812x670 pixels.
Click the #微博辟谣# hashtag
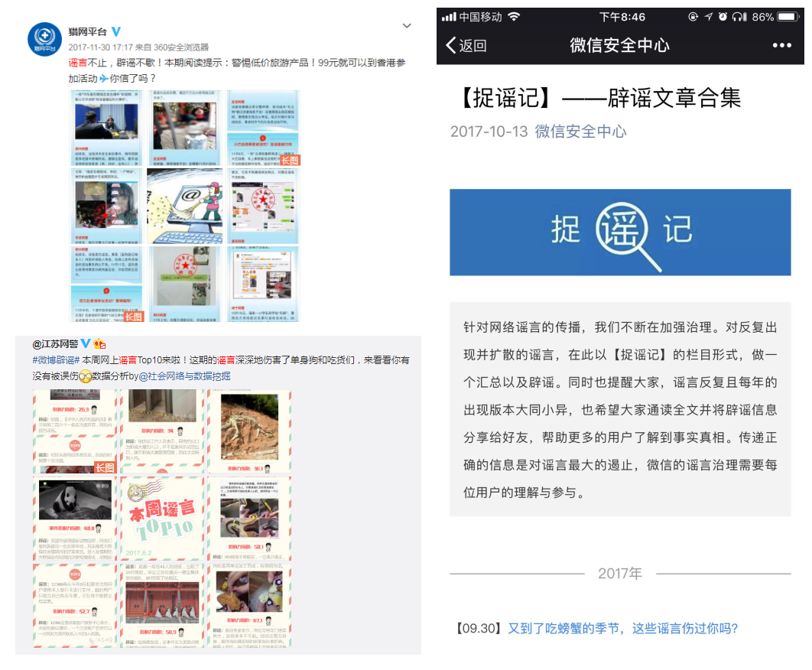(56, 359)
